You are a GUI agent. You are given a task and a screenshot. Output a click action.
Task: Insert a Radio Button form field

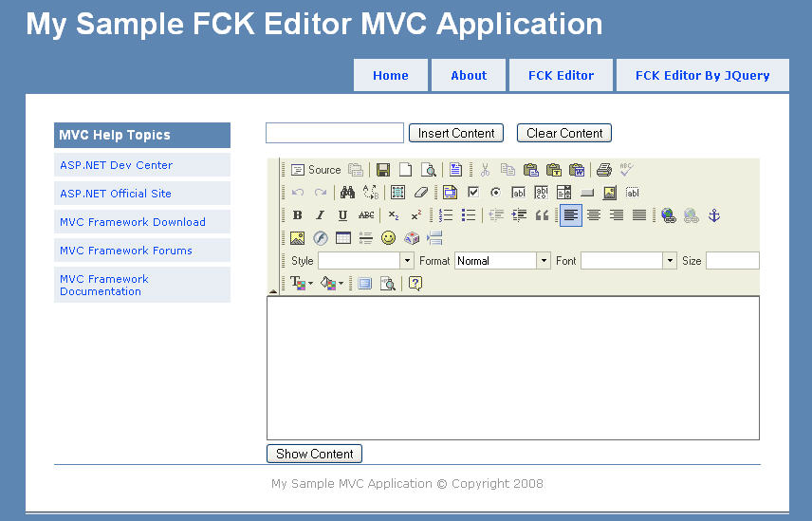(495, 193)
